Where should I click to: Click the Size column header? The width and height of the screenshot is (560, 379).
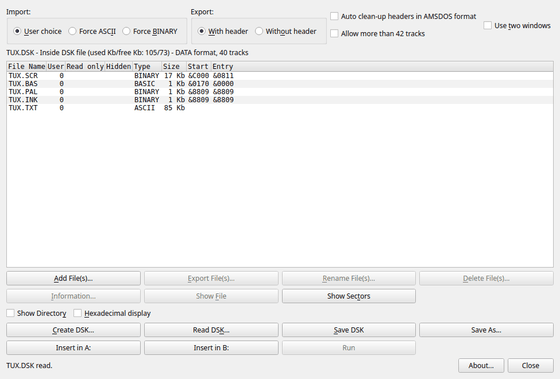(174, 66)
